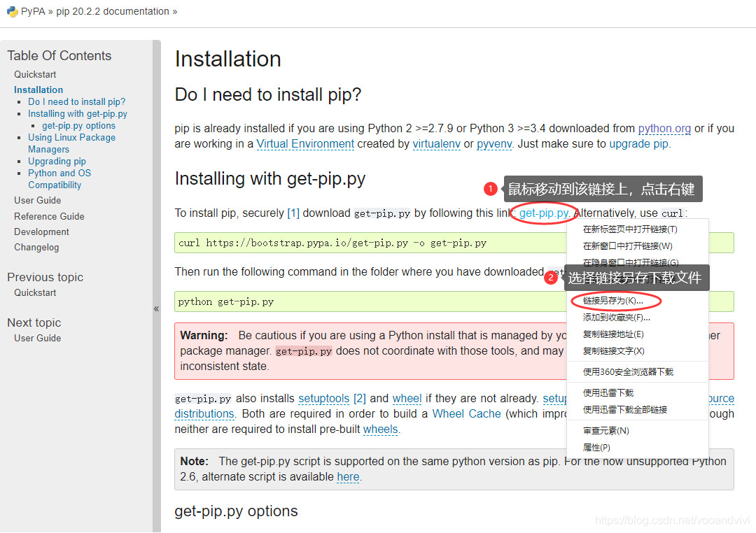
Task: Select 复制链接文字(X) in context menu
Action: [613, 351]
